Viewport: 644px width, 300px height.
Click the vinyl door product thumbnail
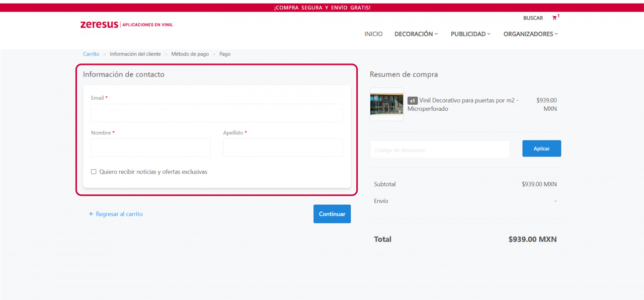(x=386, y=104)
